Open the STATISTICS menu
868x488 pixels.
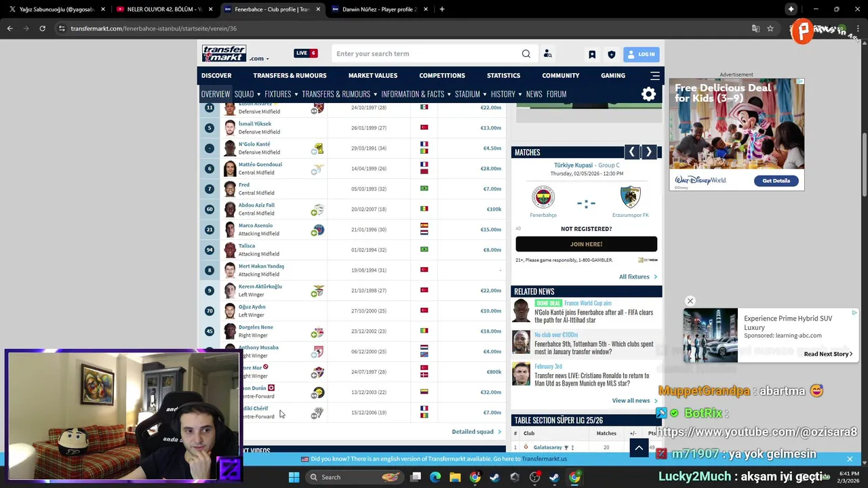pos(503,75)
